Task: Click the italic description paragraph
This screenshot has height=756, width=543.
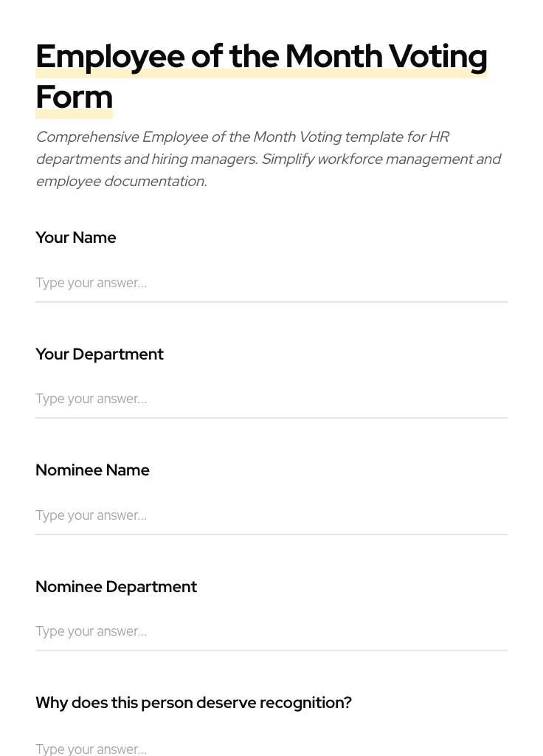Action: [x=268, y=159]
